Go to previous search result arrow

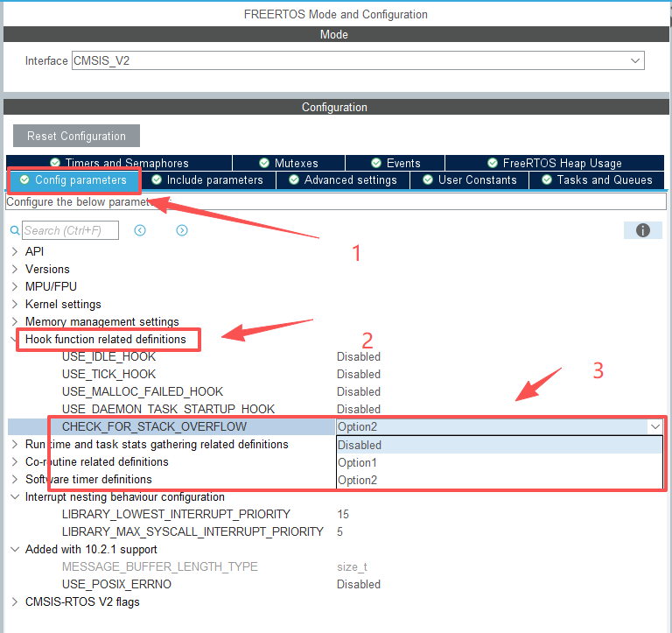click(x=140, y=230)
